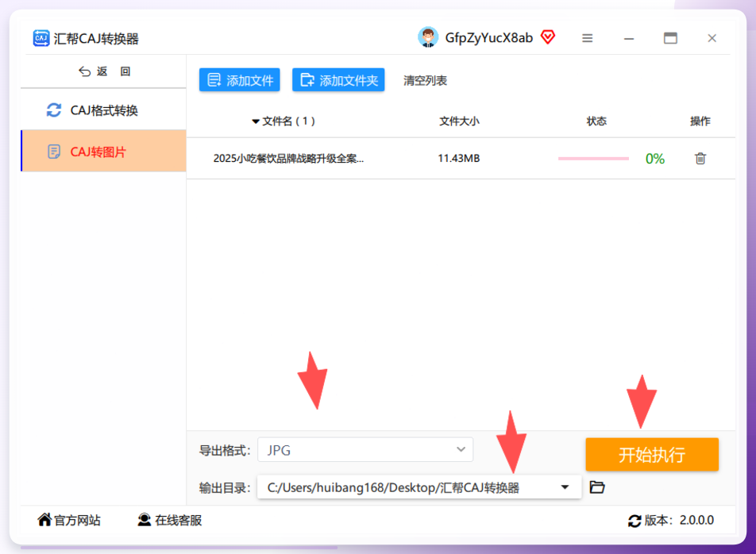Click the 文件大小 column header
Image resolution: width=756 pixels, height=554 pixels.
(x=459, y=121)
